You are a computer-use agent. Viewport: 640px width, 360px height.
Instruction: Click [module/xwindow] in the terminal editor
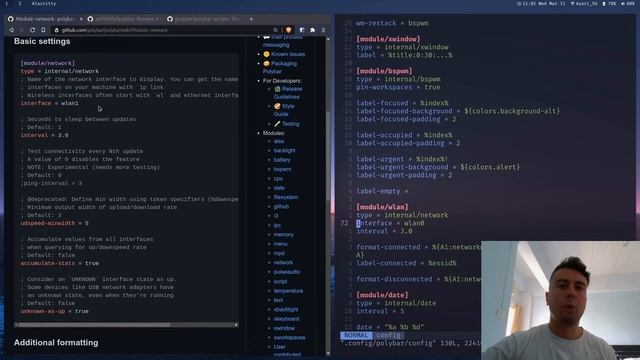pyautogui.click(x=388, y=39)
